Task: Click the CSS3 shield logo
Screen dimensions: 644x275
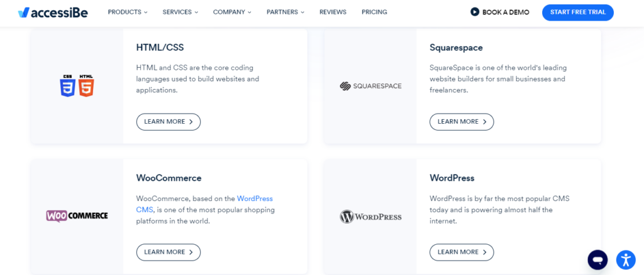Action: (68, 85)
